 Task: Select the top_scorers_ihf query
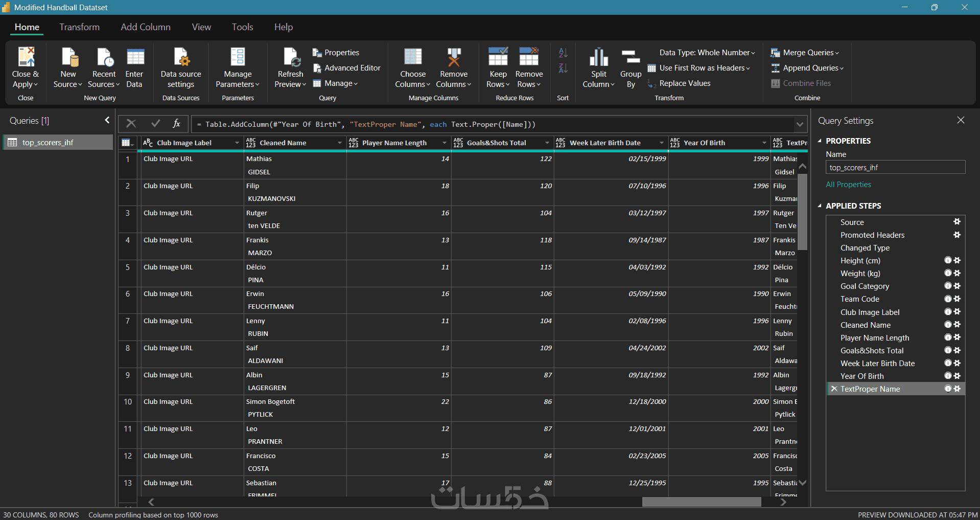[x=58, y=143]
